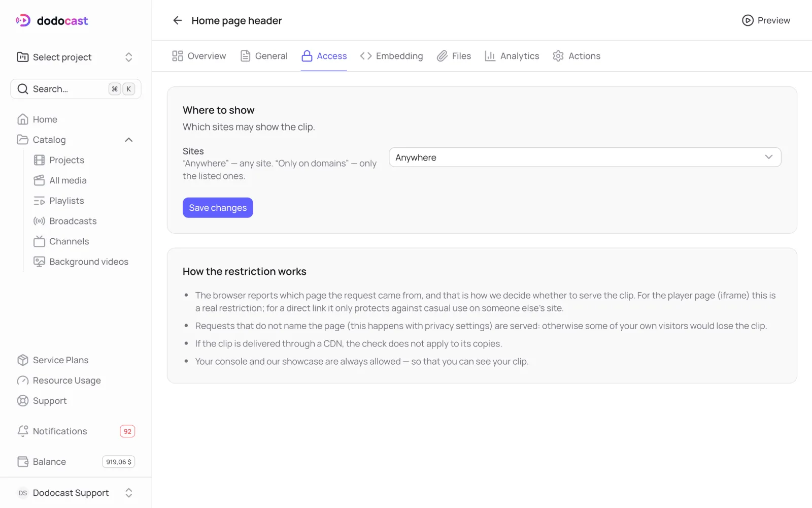The width and height of the screenshot is (812, 508).
Task: Open the Broadcasts link in Catalog
Action: [73, 221]
